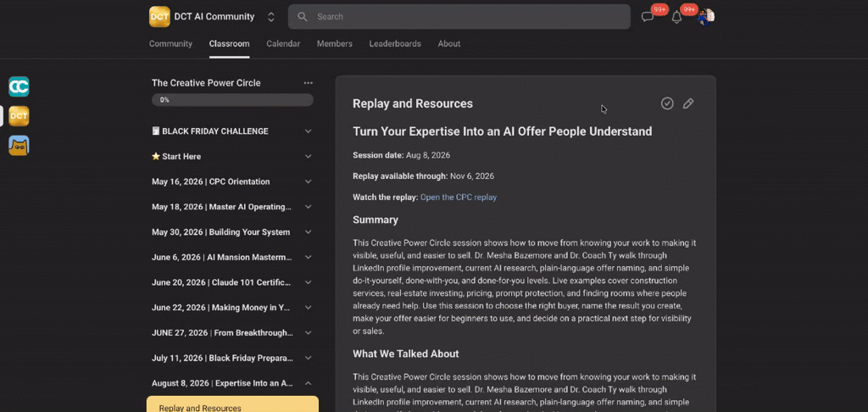868x412 pixels.
Task: Edit the lesson with the pencil icon
Action: pyautogui.click(x=688, y=103)
